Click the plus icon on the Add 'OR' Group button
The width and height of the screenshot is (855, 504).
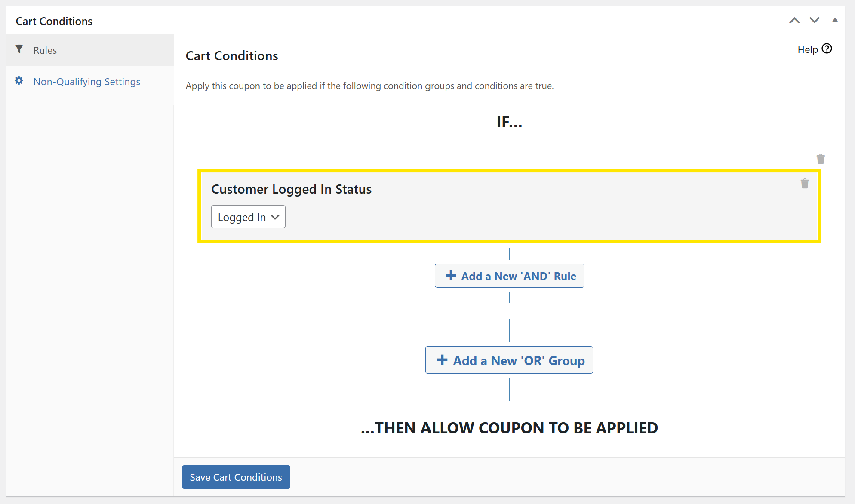pos(442,360)
